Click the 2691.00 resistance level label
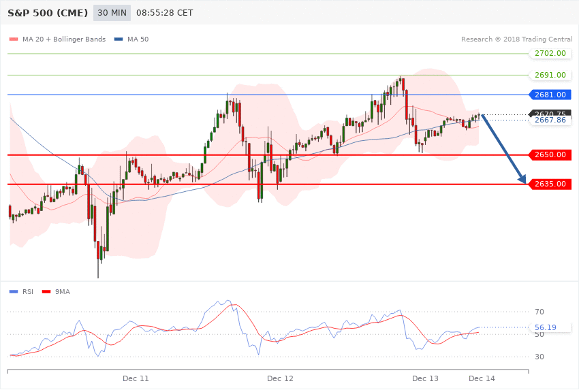579x392 pixels. [550, 75]
